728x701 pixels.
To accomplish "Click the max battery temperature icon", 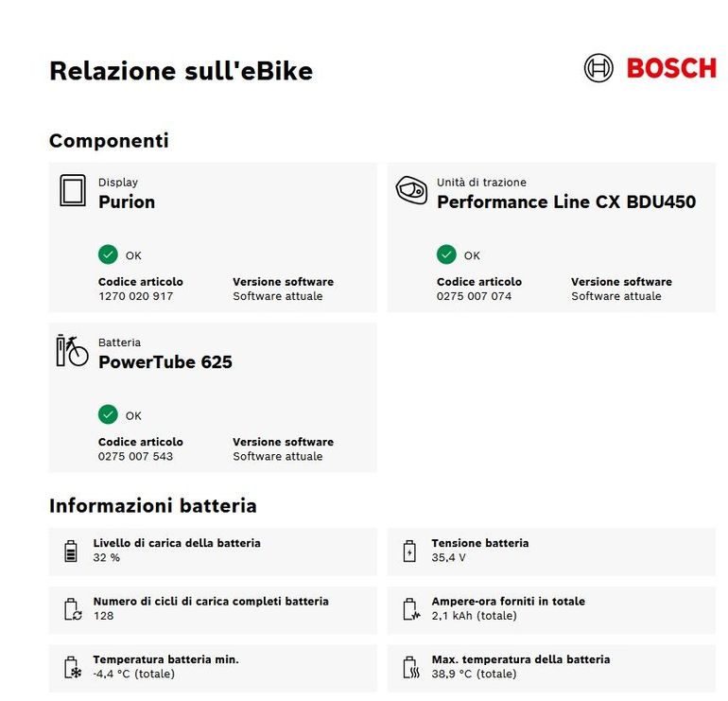I will (411, 667).
